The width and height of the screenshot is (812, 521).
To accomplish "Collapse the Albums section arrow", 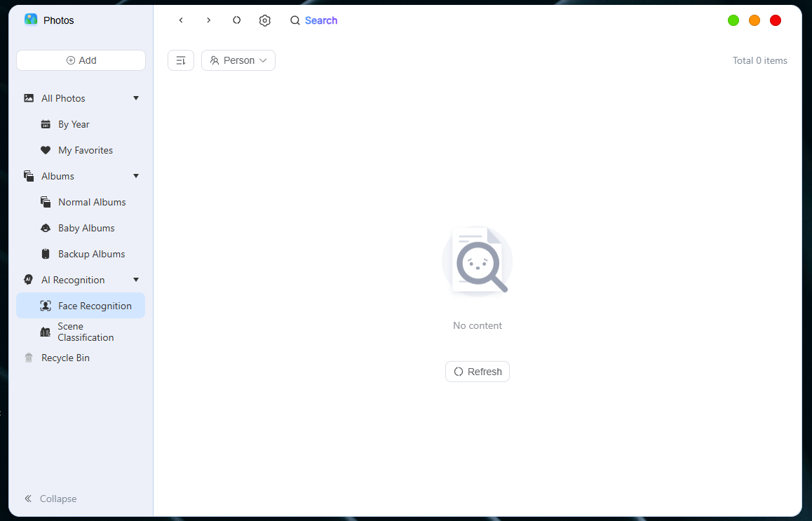I will point(136,176).
